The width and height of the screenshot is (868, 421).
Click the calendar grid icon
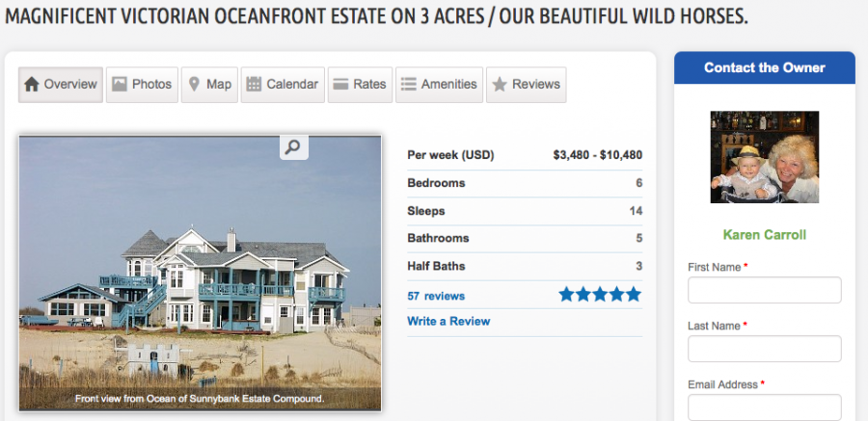point(254,85)
